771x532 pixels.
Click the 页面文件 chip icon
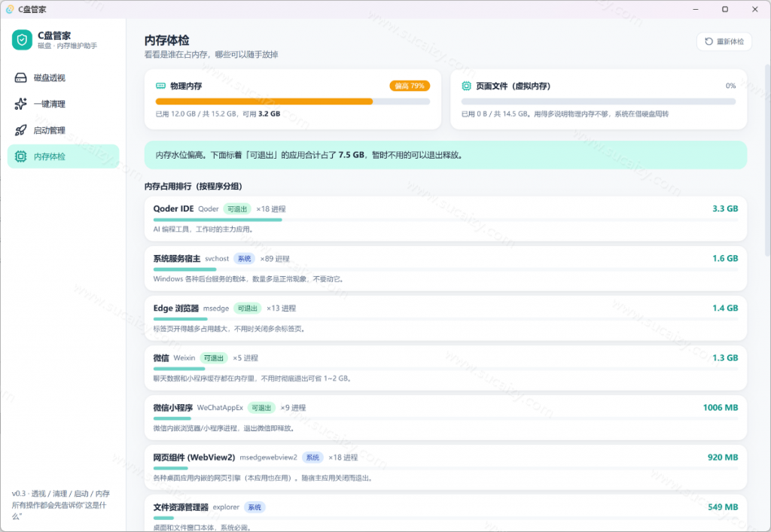coord(466,86)
